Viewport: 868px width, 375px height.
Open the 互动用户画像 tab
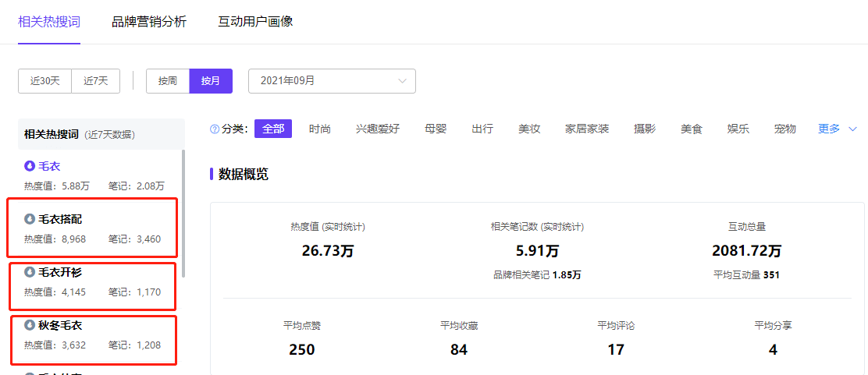pyautogui.click(x=255, y=22)
